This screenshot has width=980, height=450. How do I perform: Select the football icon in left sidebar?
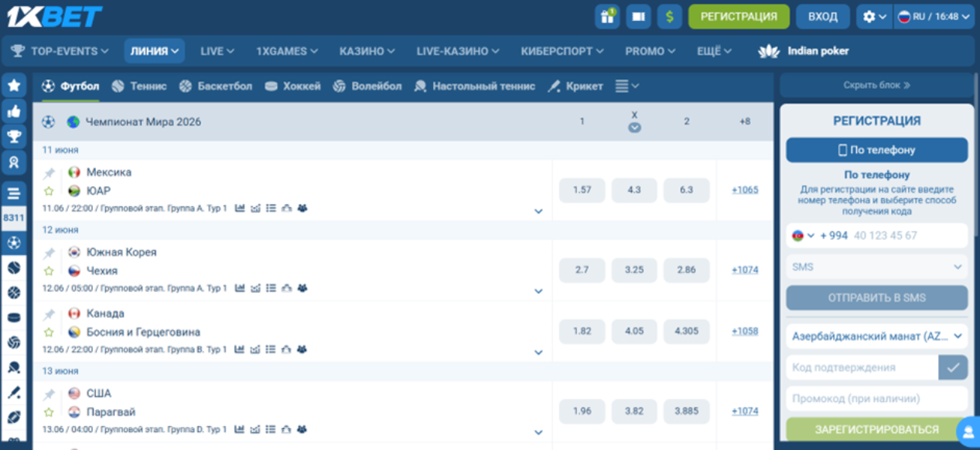13,243
